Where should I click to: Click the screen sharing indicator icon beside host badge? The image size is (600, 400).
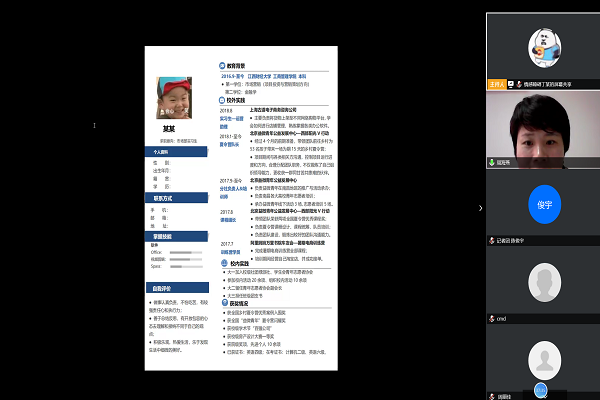pos(511,84)
